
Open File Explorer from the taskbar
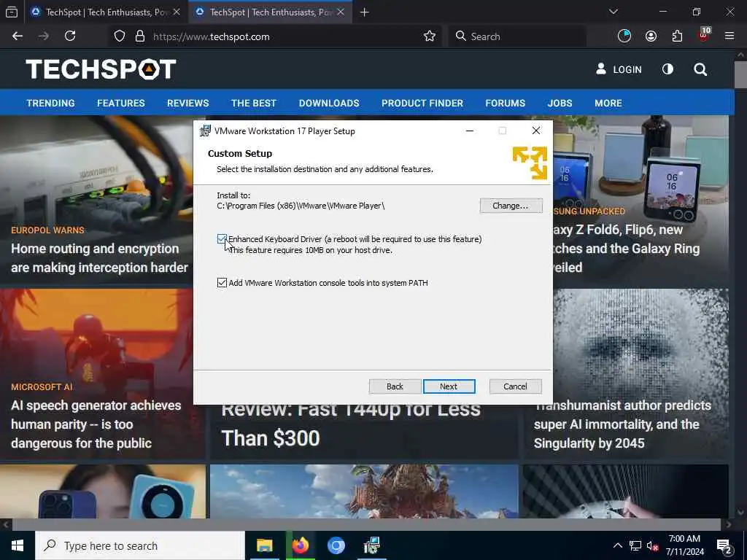(264, 545)
